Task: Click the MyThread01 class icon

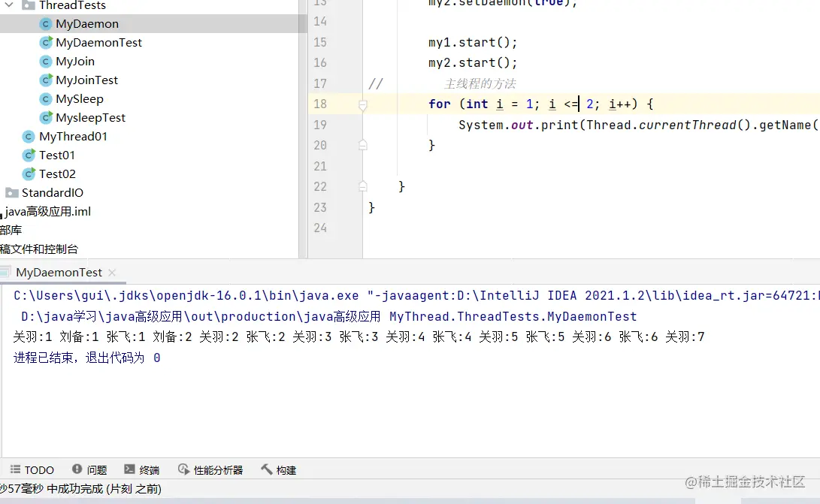Action: 29,137
